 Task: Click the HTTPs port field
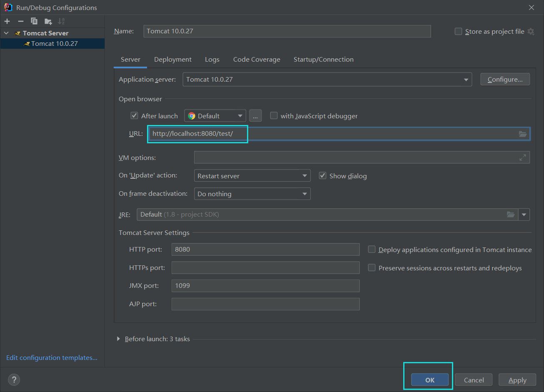(265, 267)
